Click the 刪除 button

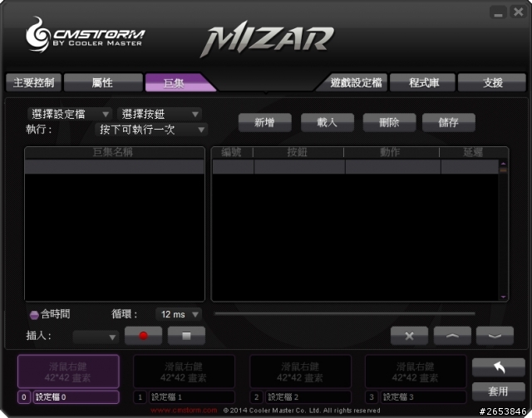(x=389, y=122)
